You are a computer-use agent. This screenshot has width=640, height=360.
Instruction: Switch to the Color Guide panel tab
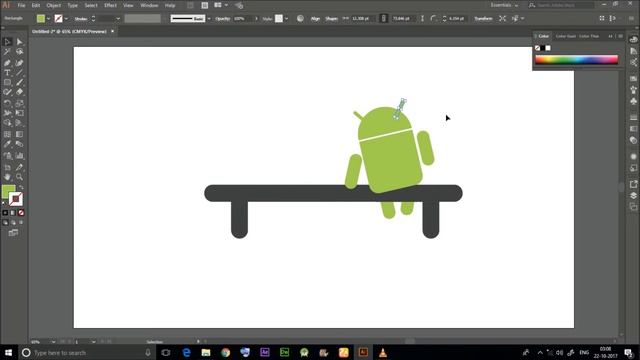point(566,36)
